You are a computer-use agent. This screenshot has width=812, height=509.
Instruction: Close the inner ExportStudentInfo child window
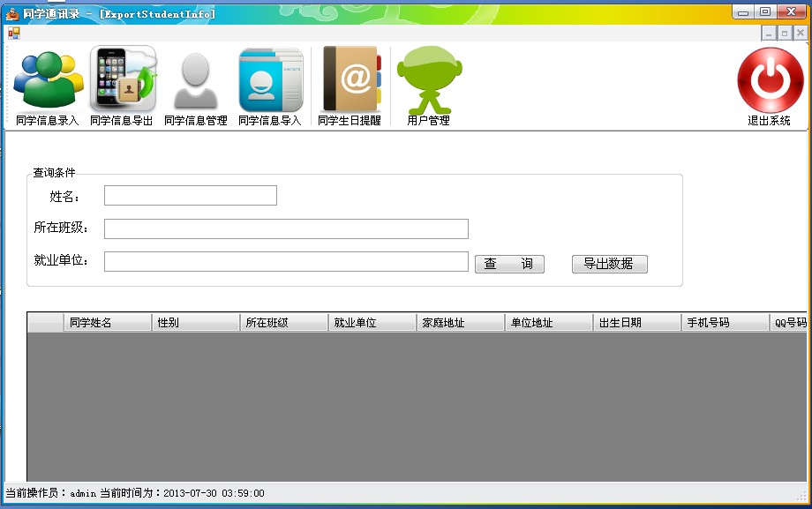[x=801, y=34]
